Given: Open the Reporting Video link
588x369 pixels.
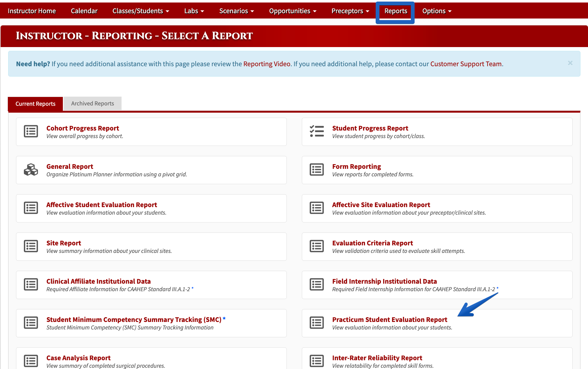Looking at the screenshot, I should pyautogui.click(x=267, y=64).
